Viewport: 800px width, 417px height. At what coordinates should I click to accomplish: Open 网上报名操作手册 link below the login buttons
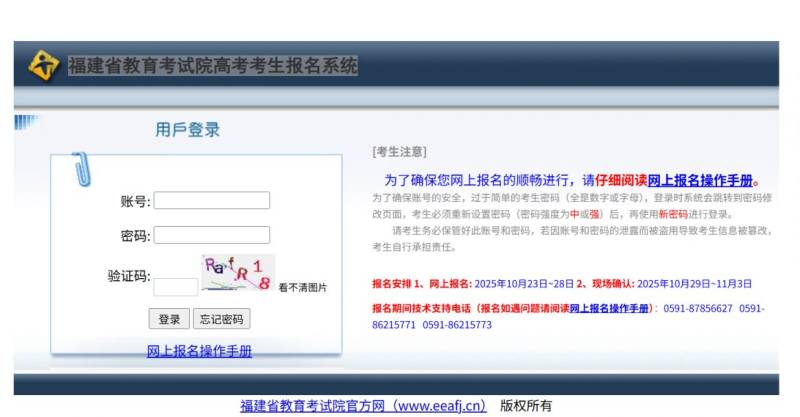[x=199, y=351]
